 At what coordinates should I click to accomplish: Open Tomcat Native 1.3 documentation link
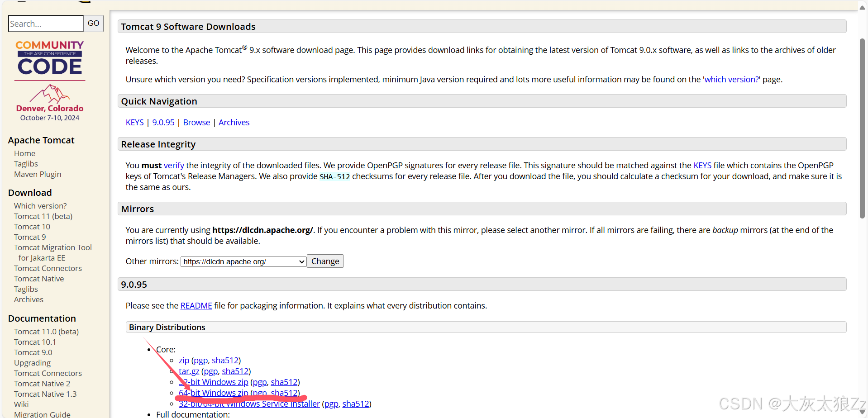tap(45, 394)
